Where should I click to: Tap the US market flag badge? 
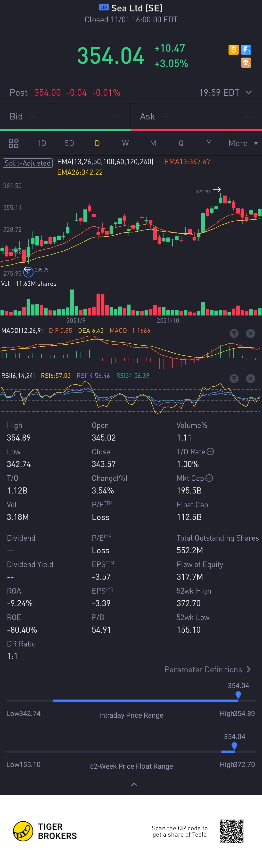[104, 7]
